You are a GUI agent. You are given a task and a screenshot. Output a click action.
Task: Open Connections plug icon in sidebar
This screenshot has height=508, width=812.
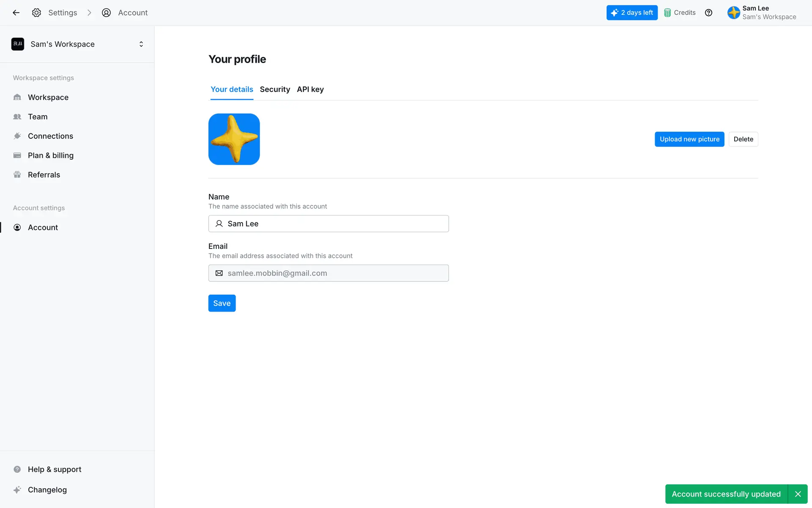tap(17, 136)
